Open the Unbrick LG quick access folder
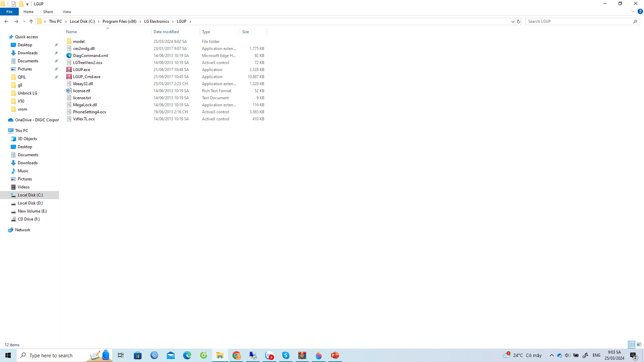The height and width of the screenshot is (362, 644). click(27, 93)
